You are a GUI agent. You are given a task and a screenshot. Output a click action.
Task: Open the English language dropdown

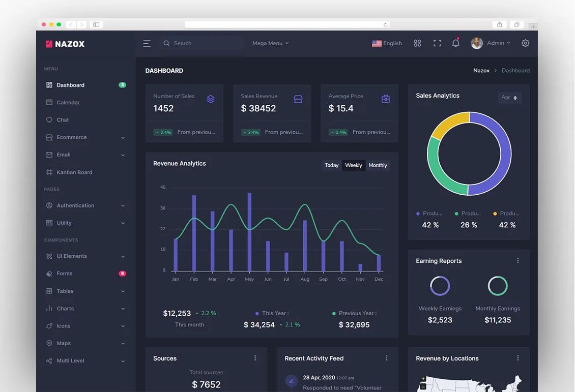click(387, 43)
